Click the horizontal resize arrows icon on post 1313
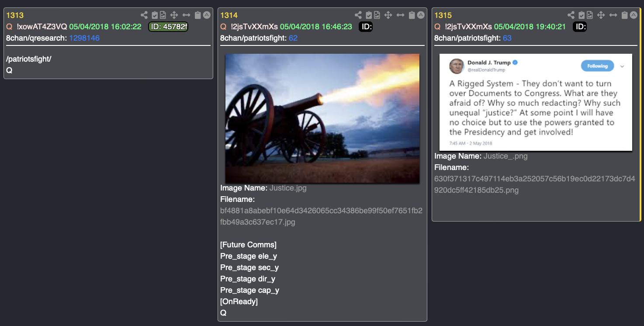 click(x=187, y=15)
